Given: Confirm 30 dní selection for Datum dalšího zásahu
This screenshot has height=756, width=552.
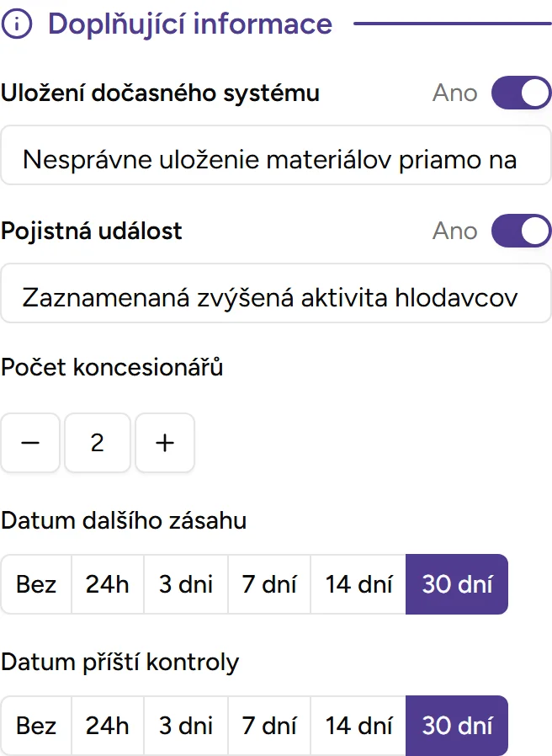Looking at the screenshot, I should click(457, 584).
